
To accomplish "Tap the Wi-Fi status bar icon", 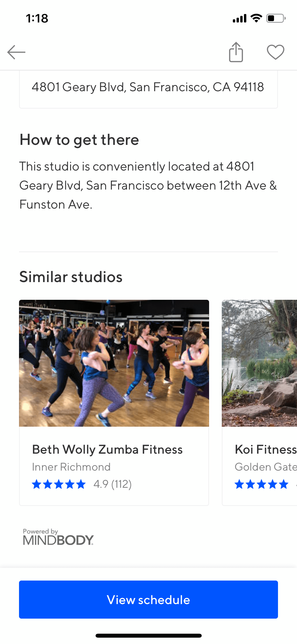I will coord(256,18).
